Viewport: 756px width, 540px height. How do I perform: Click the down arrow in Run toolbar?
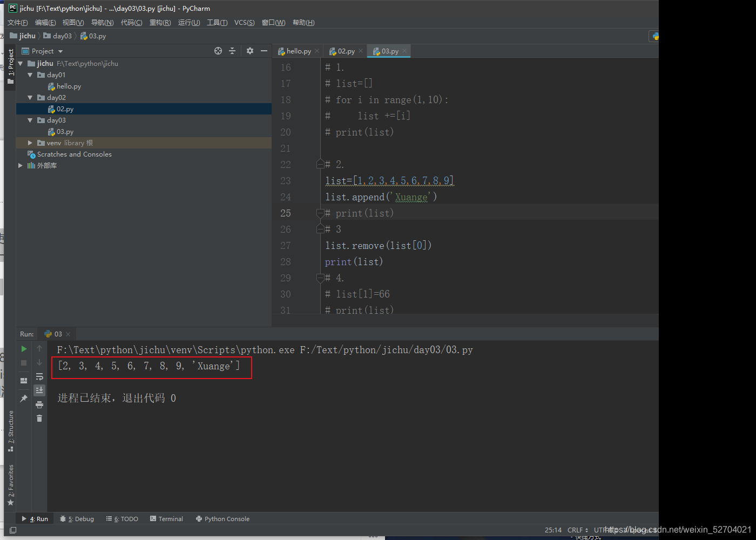point(39,362)
